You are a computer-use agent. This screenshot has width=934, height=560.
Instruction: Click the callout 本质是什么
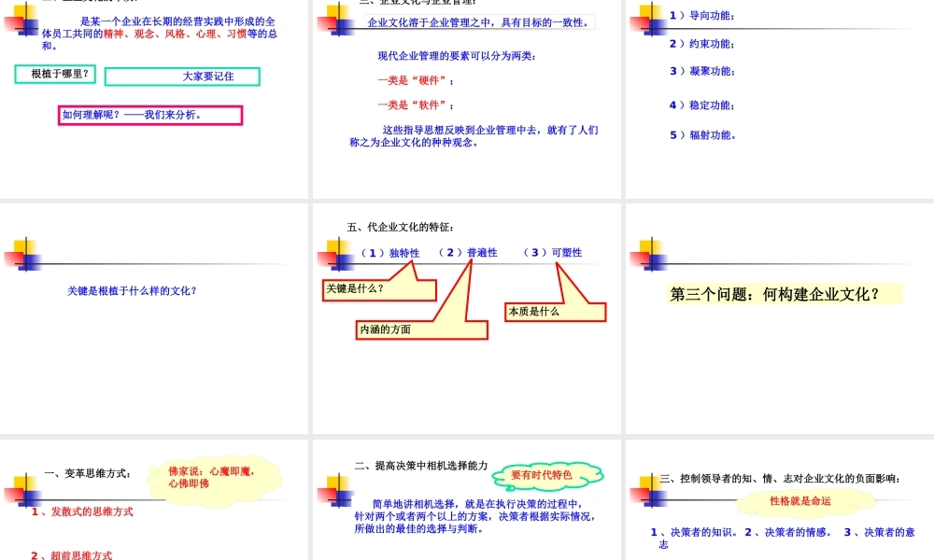[x=555, y=312]
